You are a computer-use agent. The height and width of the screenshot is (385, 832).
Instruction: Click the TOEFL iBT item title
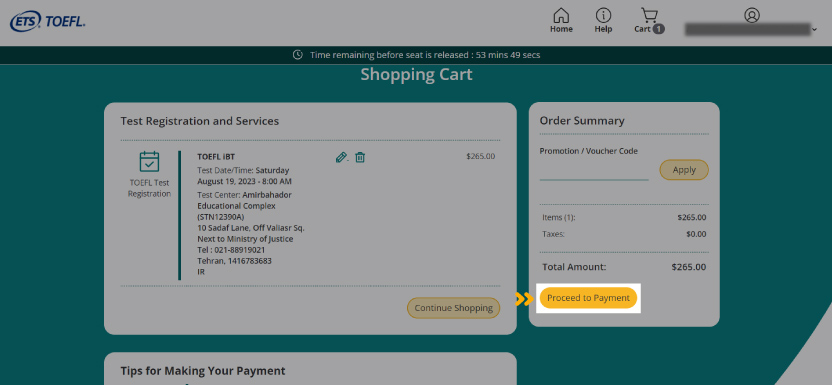[216, 157]
